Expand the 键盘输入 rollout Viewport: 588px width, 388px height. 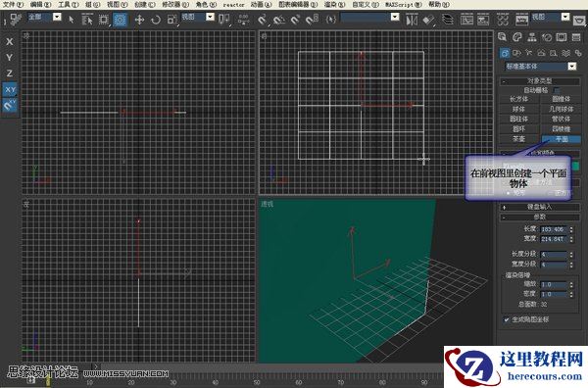point(540,207)
